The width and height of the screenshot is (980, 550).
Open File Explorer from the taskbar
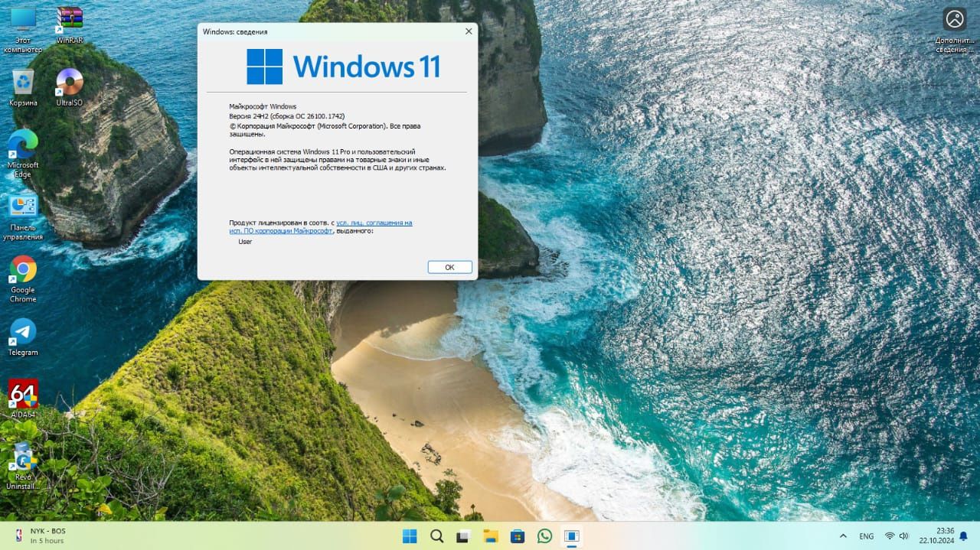click(490, 536)
